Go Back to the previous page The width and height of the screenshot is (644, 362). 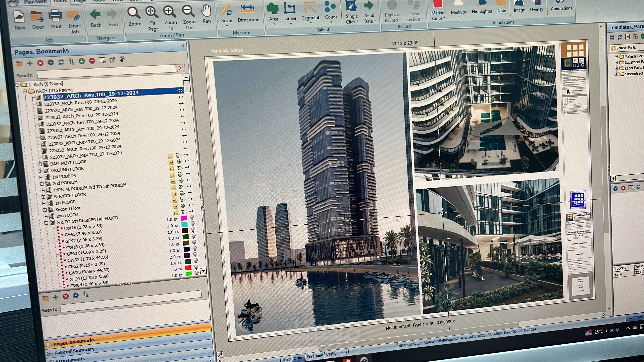96,18
